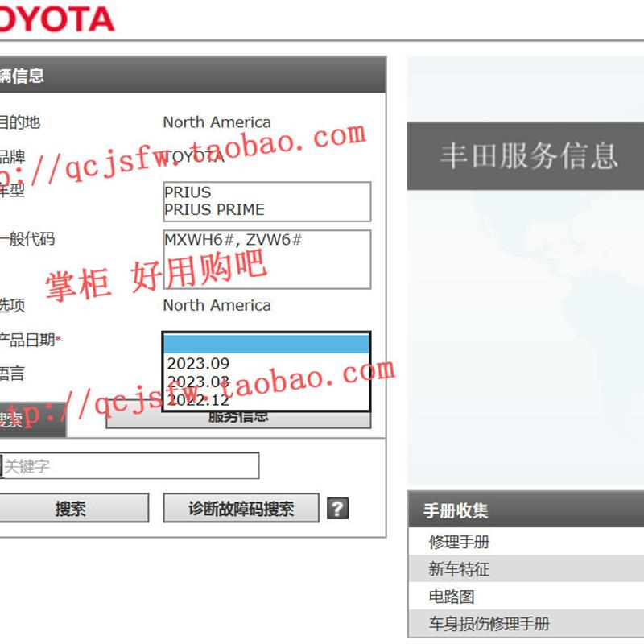Click the 一般代码 label
The image size is (644, 644).
(x=27, y=238)
